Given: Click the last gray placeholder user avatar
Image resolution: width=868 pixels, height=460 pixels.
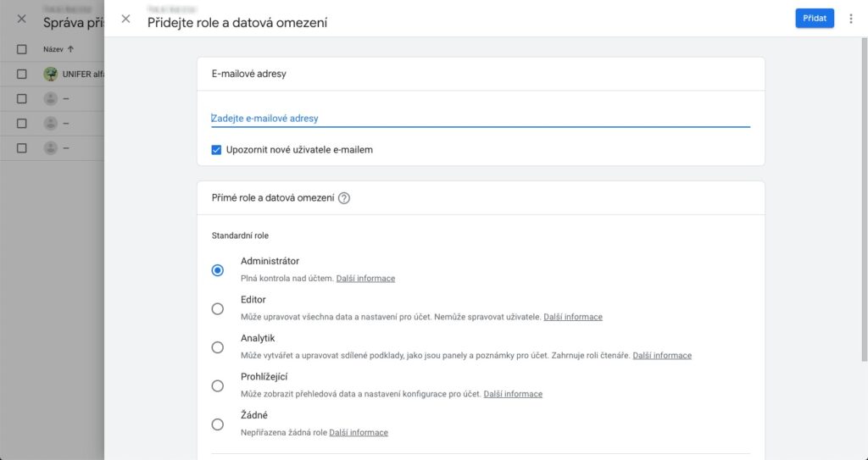Looking at the screenshot, I should coord(51,147).
